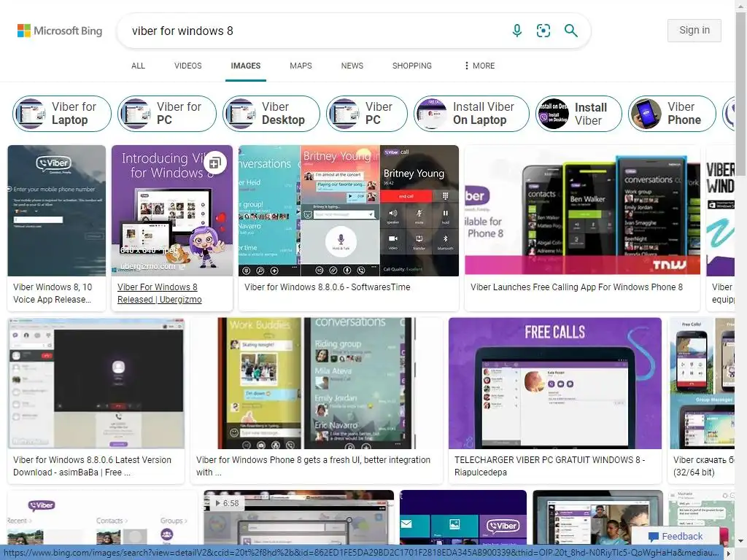The image size is (747, 560).
Task: Select Install Viber On Laptop chip
Action: (472, 113)
